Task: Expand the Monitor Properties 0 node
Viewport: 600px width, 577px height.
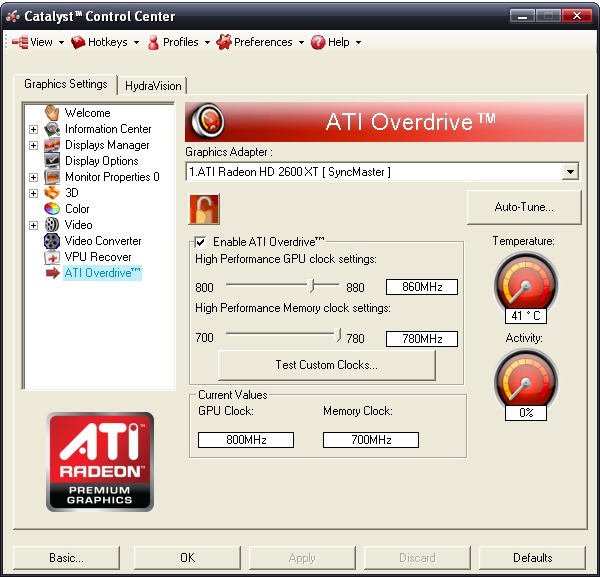Action: pyautogui.click(x=33, y=177)
